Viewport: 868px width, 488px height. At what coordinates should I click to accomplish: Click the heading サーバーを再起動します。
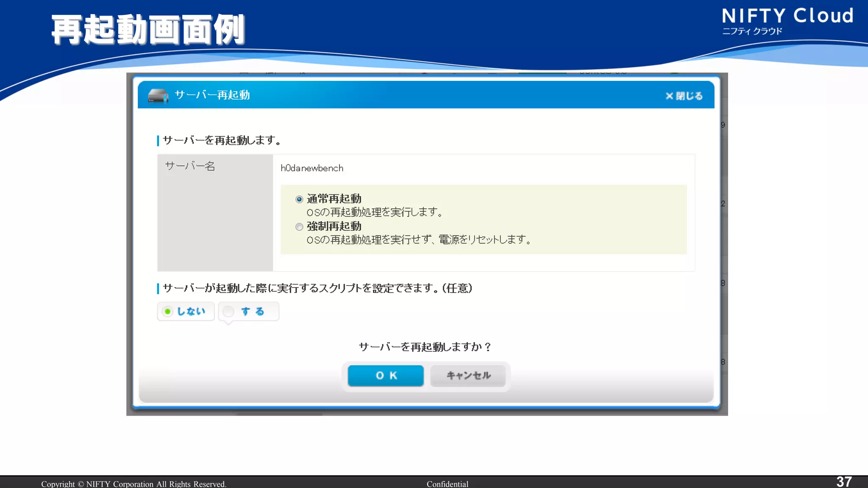pos(222,140)
